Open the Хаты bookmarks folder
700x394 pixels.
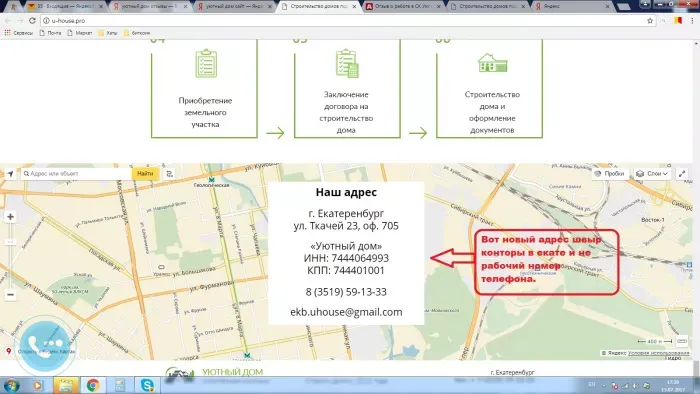108,33
